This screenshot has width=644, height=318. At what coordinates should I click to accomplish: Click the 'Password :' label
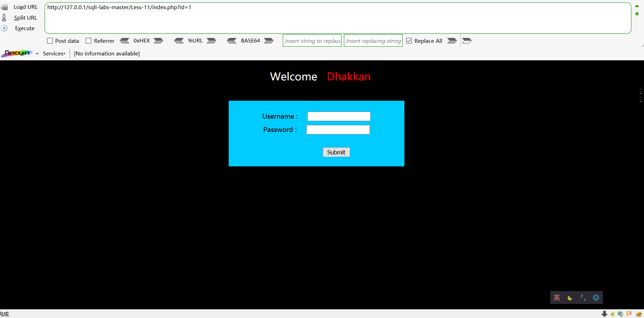(280, 130)
